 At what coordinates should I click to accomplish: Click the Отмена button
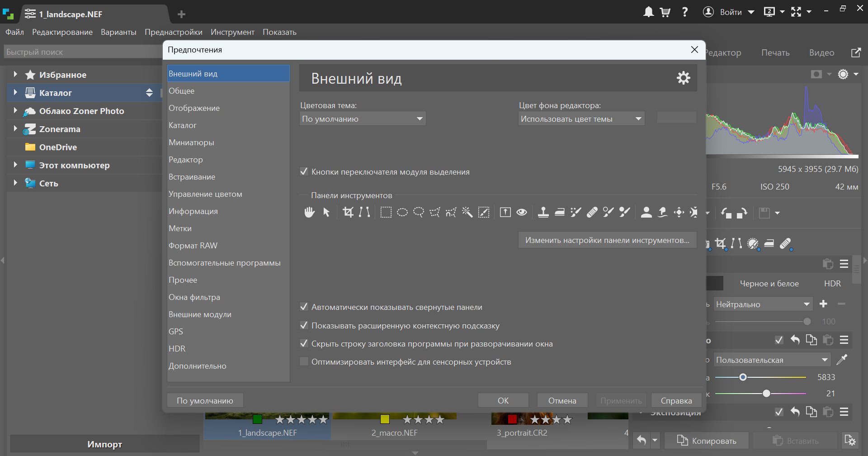[562, 400]
